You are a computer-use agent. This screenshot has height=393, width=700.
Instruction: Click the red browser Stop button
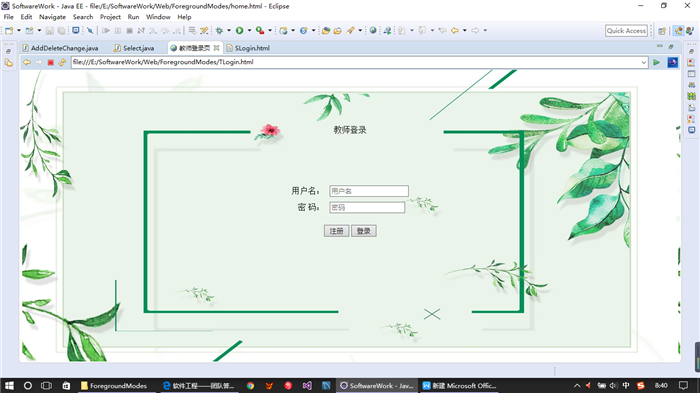coord(50,62)
